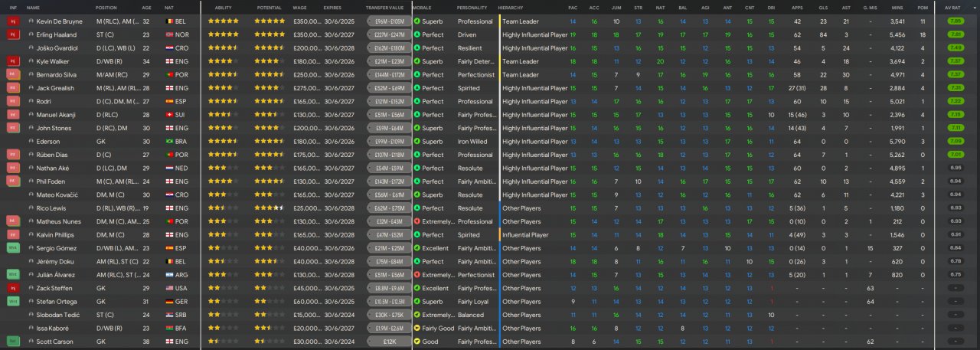This screenshot has width=980, height=350.
Task: Sort by the POTENTIAL column header
Action: (x=269, y=7)
